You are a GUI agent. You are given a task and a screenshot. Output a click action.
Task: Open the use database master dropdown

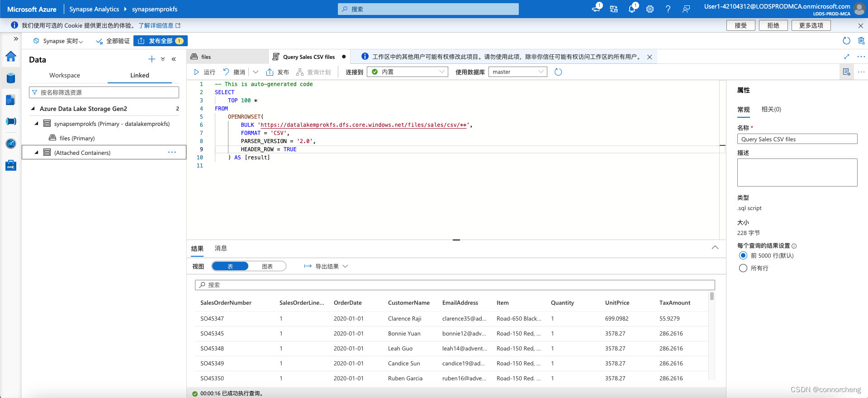click(518, 72)
